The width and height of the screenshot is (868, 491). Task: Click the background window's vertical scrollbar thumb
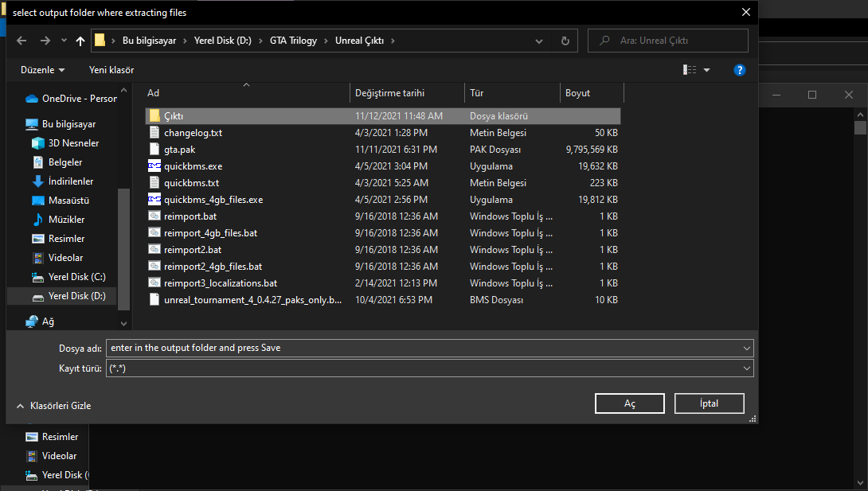[x=860, y=128]
